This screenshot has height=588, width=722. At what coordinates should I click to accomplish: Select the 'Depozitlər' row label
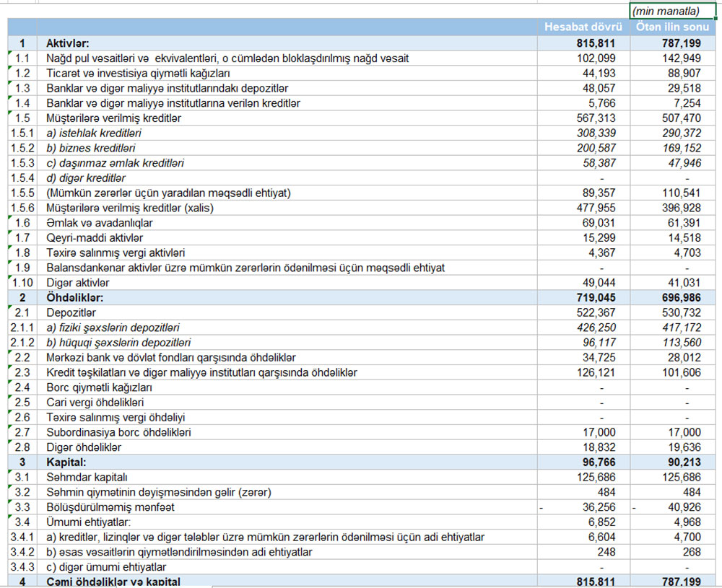71,312
